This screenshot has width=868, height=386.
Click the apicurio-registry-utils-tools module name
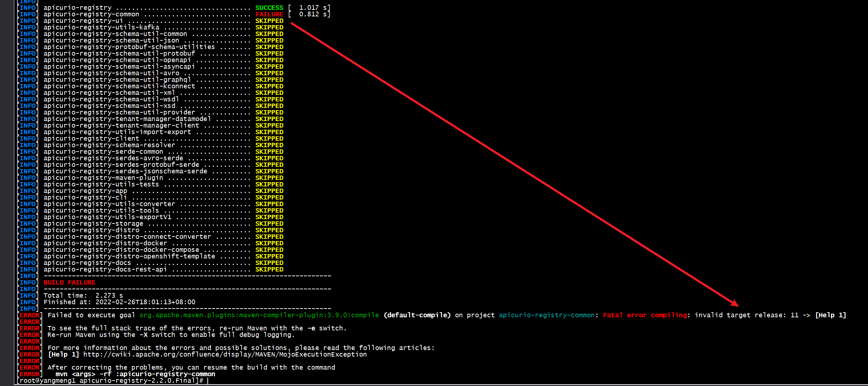point(101,210)
